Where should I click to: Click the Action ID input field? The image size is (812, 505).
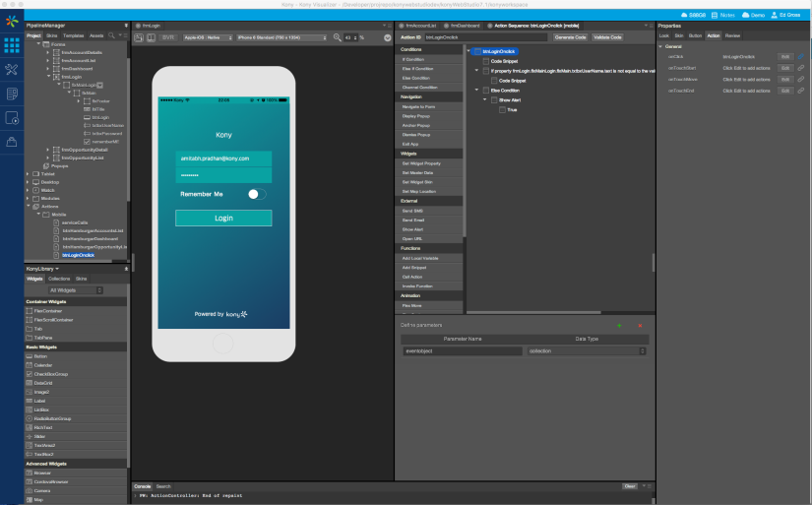click(x=486, y=37)
